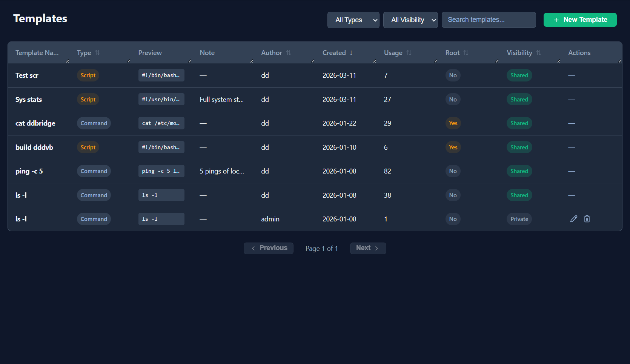The image size is (630, 364).
Task: Sort by Usage column arrows
Action: click(409, 53)
